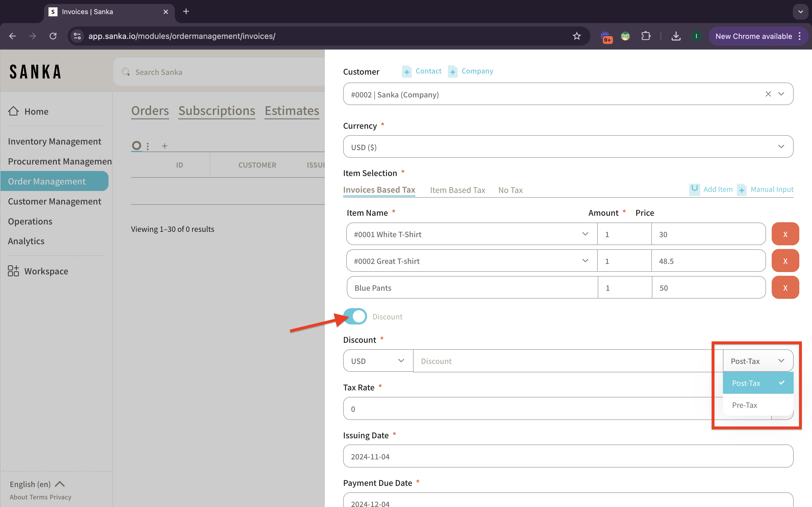Screen dimensions: 812x507
Task: Open the discount USD type dropdown
Action: 378,361
